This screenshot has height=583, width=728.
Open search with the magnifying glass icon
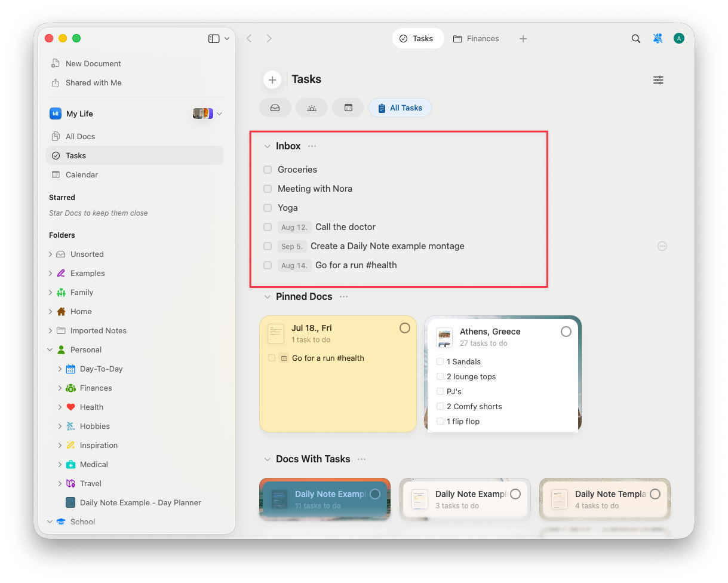click(x=635, y=38)
